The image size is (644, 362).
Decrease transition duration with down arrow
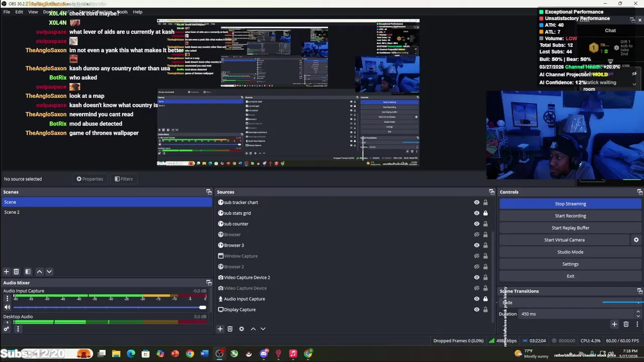(638, 316)
